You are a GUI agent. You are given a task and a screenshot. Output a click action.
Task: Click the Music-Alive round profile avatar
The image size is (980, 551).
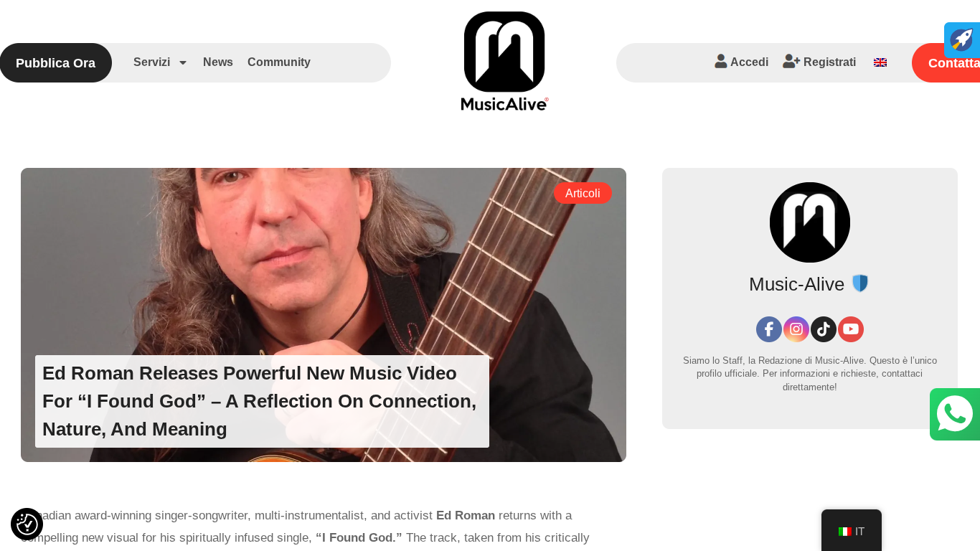(x=810, y=222)
